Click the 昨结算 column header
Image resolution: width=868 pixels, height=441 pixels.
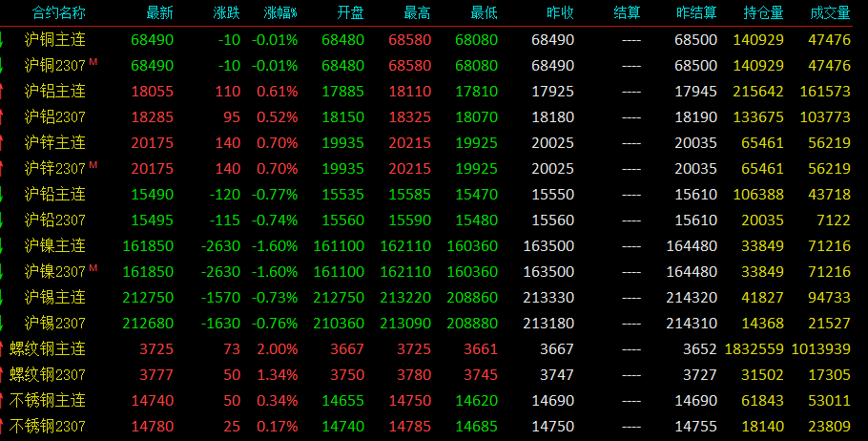coord(696,12)
